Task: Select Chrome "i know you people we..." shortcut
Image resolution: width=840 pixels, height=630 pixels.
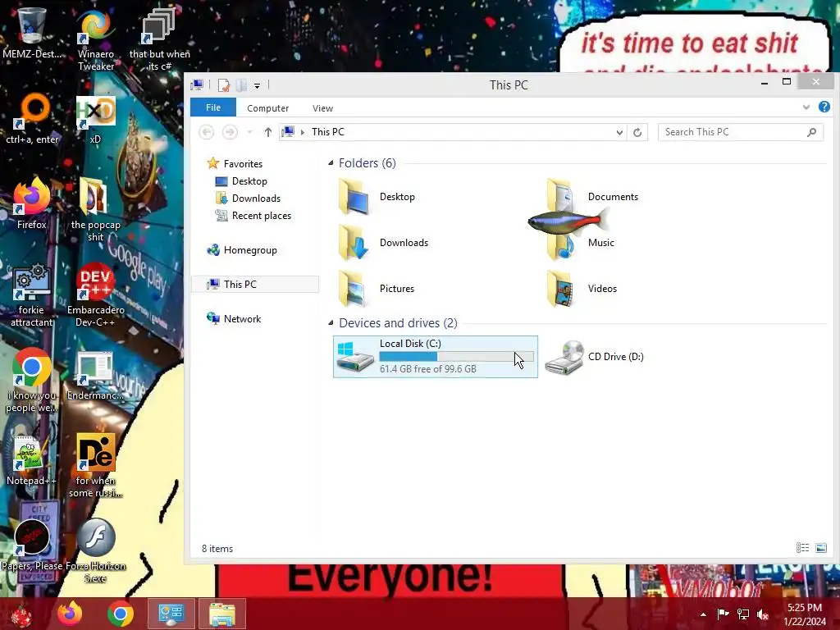Action: point(32,381)
